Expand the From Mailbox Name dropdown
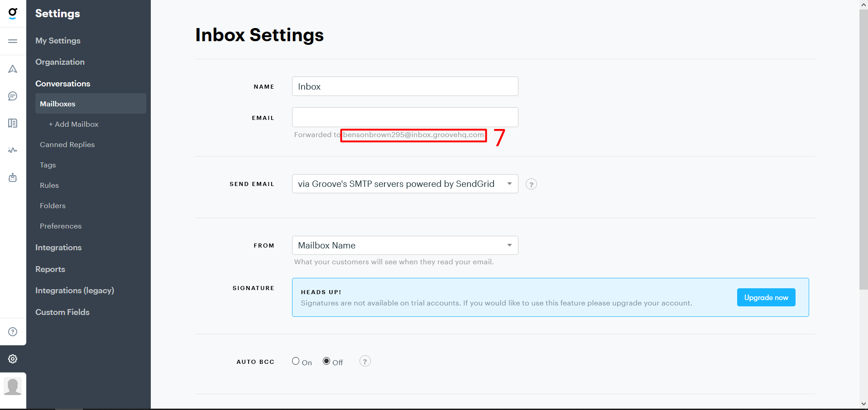 point(405,245)
